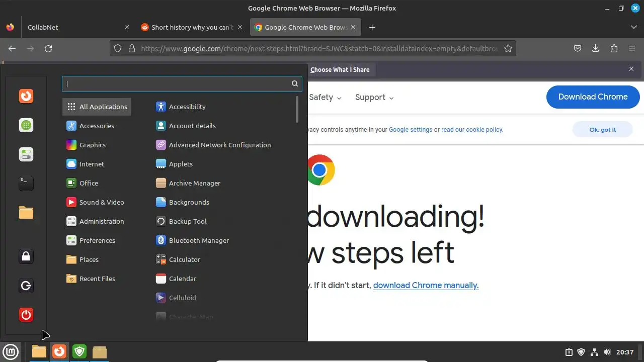The image size is (644, 362).
Task: Open the Backgrounds settings
Action: pos(182,202)
